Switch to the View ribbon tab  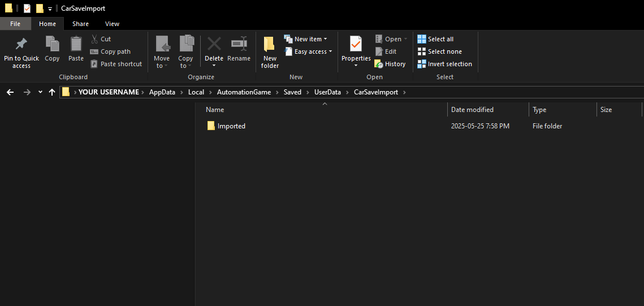tap(112, 24)
